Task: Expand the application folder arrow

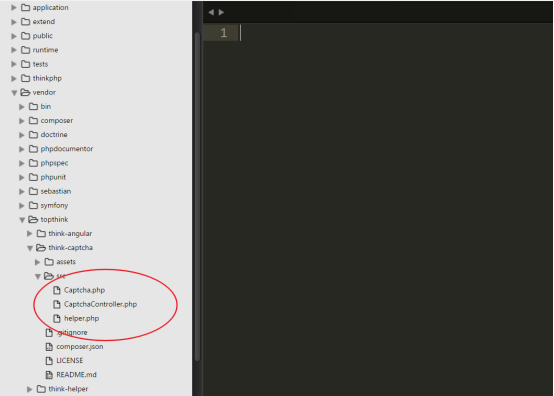Action: tap(14, 7)
